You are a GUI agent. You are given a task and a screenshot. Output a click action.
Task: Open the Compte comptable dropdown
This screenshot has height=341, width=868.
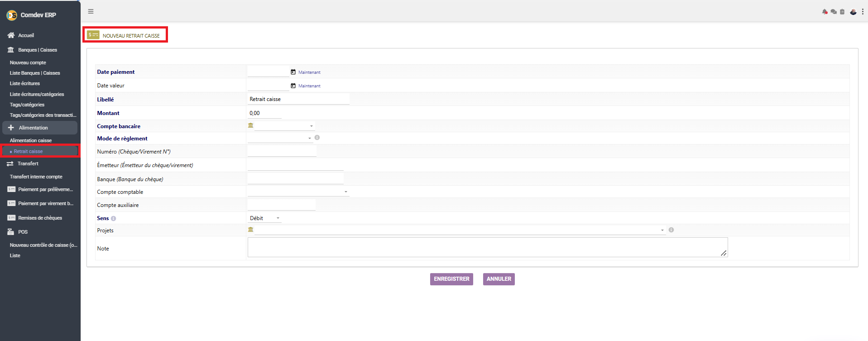[x=298, y=192]
